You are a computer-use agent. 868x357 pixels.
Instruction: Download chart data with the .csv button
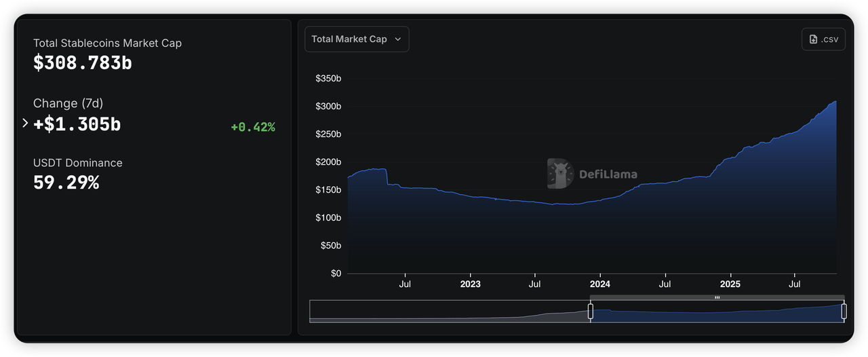[x=823, y=39]
